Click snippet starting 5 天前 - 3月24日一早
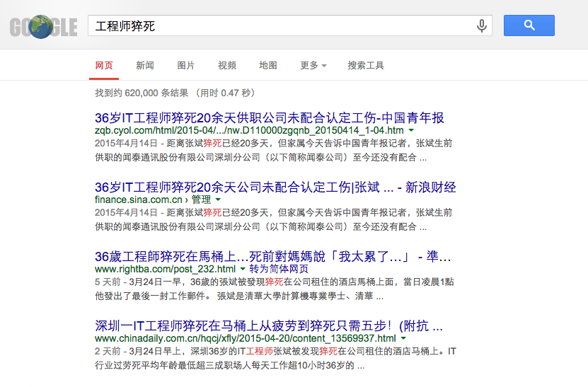Image resolution: width=588 pixels, height=387 pixels. (274, 289)
